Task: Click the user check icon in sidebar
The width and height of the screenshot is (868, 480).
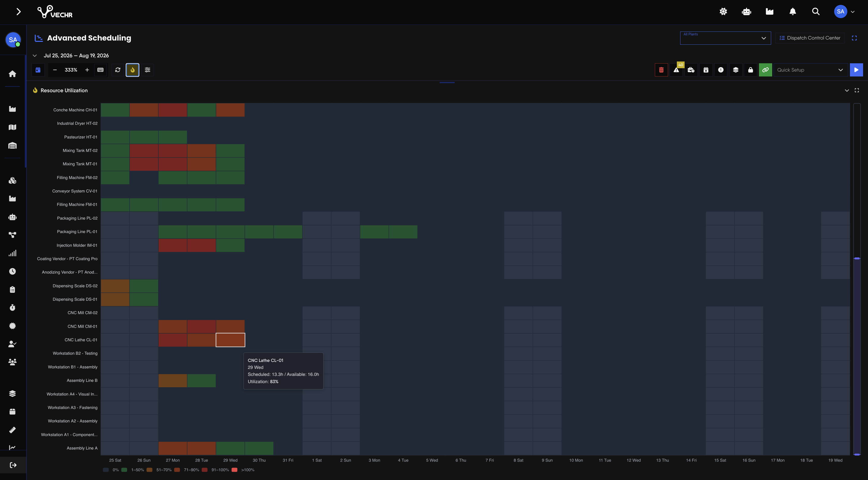Action: (x=12, y=344)
